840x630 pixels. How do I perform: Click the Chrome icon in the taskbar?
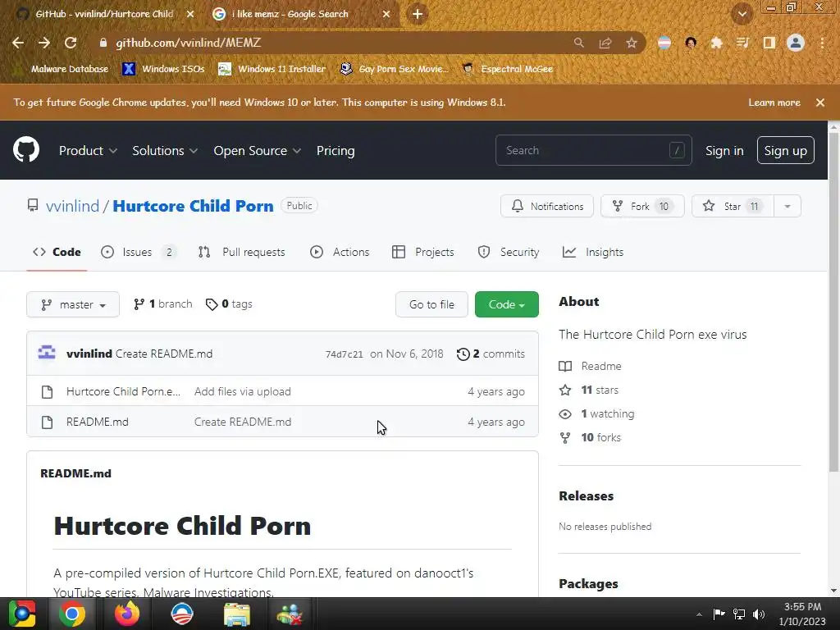click(x=72, y=614)
